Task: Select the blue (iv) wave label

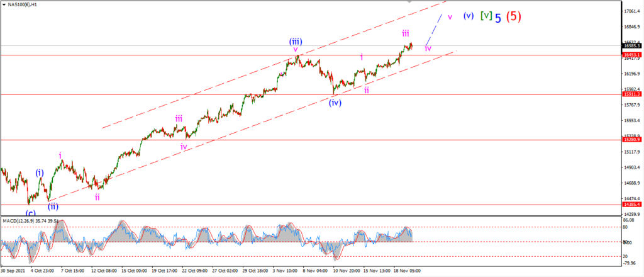Action: (335, 103)
